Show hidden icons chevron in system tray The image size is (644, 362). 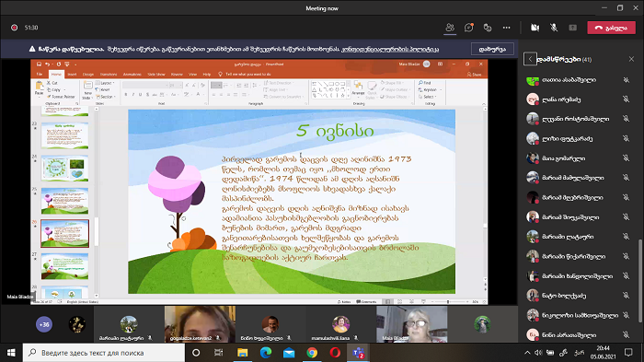tap(527, 353)
